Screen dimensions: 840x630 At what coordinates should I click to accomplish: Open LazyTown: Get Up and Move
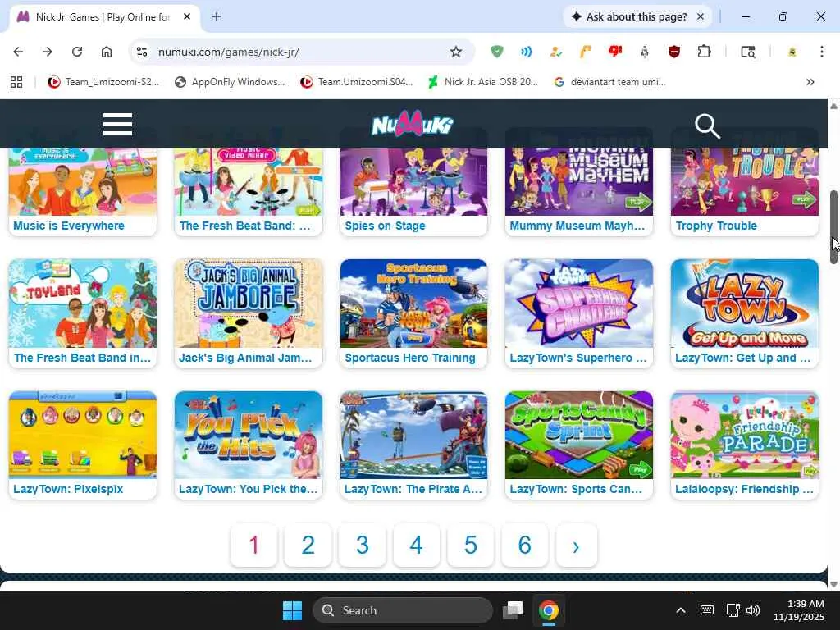point(745,313)
